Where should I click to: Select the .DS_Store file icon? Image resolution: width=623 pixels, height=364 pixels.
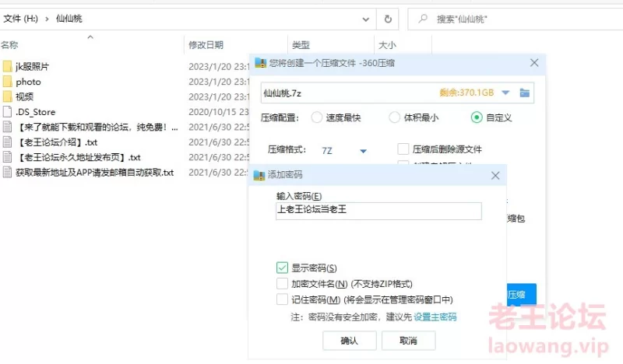pos(7,111)
